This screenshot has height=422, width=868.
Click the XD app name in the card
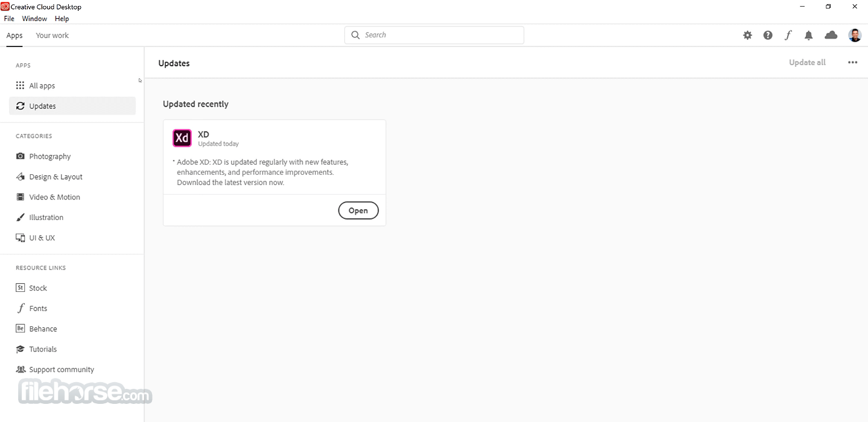point(204,134)
